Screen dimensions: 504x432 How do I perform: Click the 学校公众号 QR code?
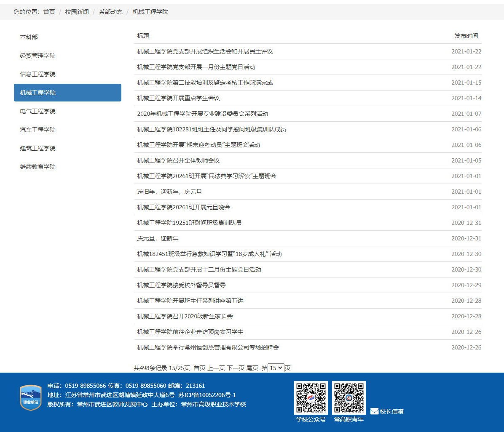coord(311,398)
